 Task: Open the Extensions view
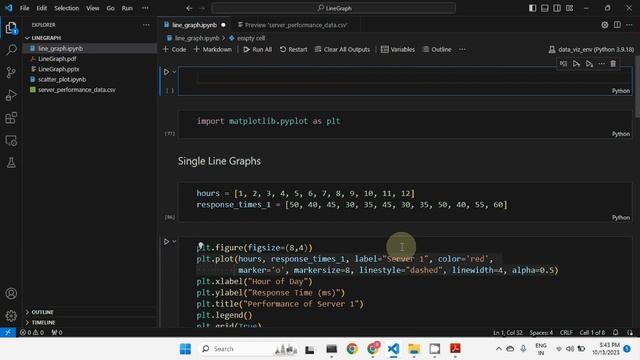(x=11, y=118)
